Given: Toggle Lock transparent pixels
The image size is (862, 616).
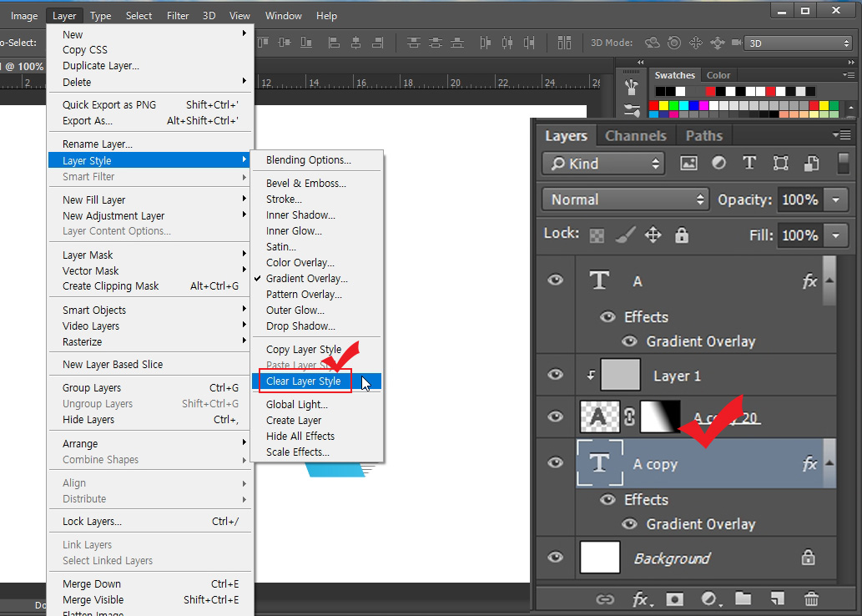Looking at the screenshot, I should 597,235.
